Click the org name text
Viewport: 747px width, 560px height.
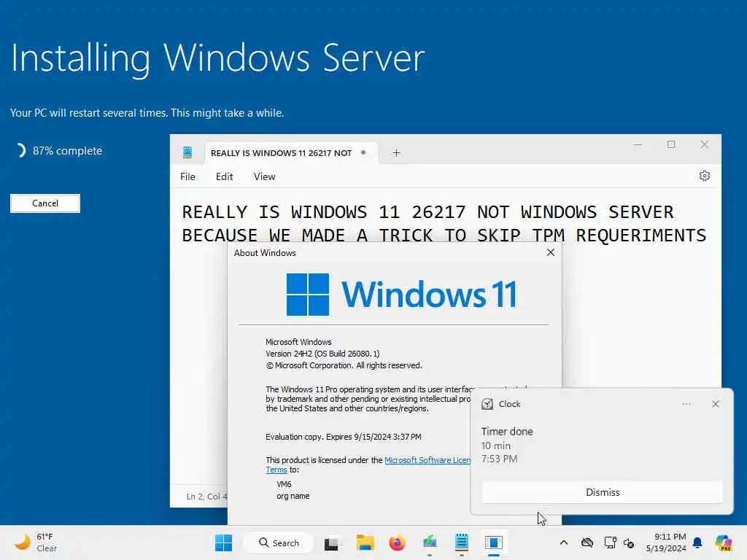click(293, 496)
